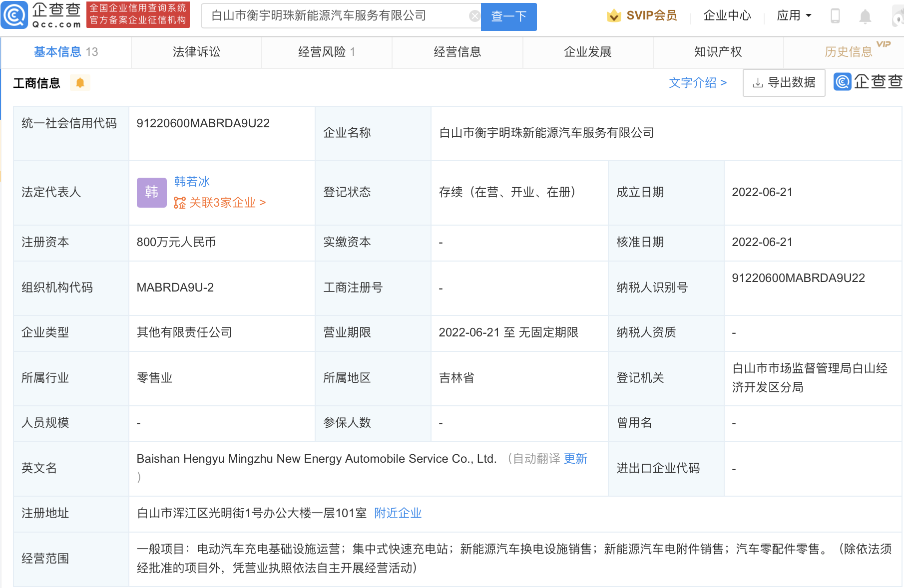Viewport: 904px width, 588px height.
Task: Click inside the company search input field
Action: point(340,15)
